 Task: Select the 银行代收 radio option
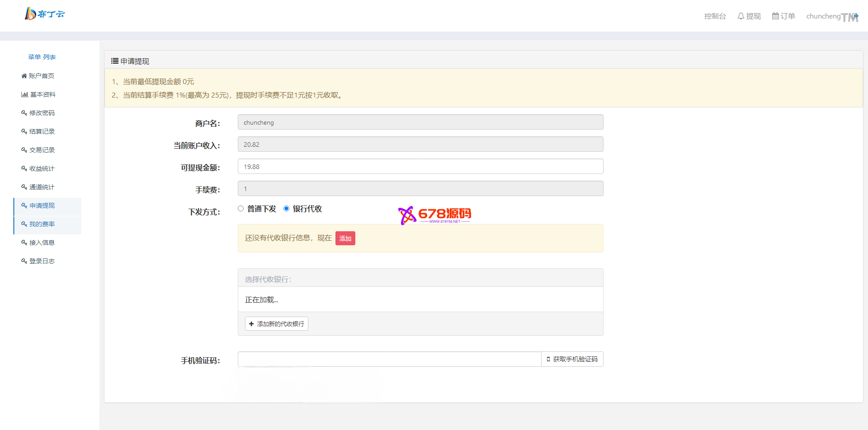286,209
